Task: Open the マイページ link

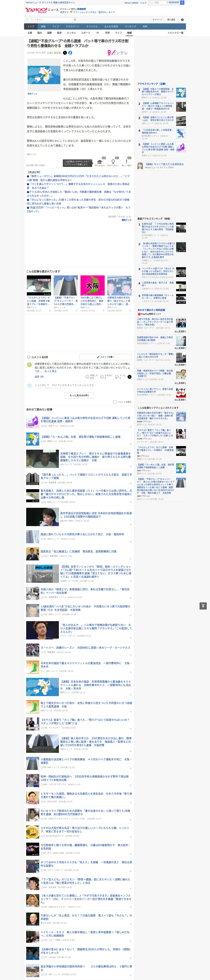Action: click(x=157, y=20)
